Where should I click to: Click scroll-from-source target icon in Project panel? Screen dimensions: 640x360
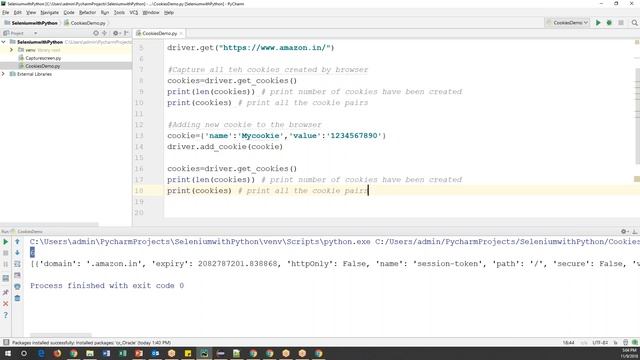(x=96, y=33)
